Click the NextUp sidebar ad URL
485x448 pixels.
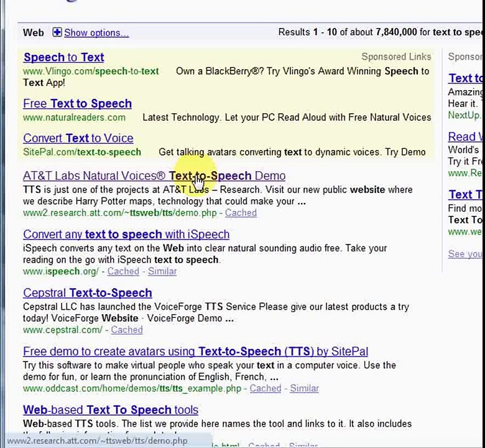[x=465, y=115]
